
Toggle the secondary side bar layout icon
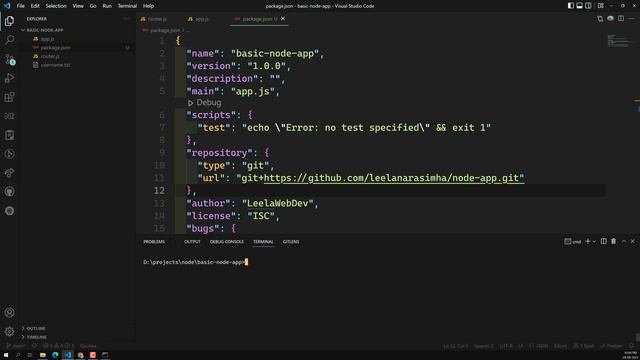tap(588, 6)
